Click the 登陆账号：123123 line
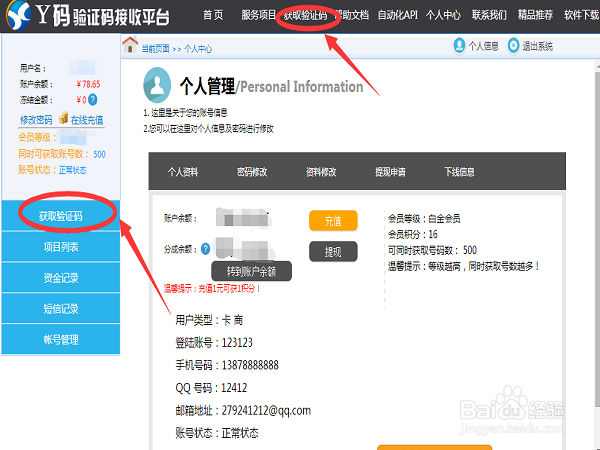 (214, 342)
